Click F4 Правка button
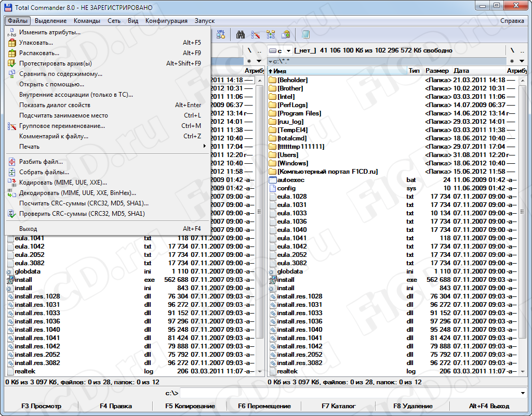 [x=116, y=406]
